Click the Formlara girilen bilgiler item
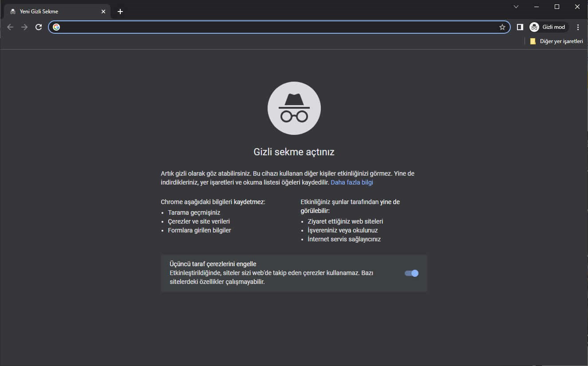The image size is (588, 366). point(199,230)
